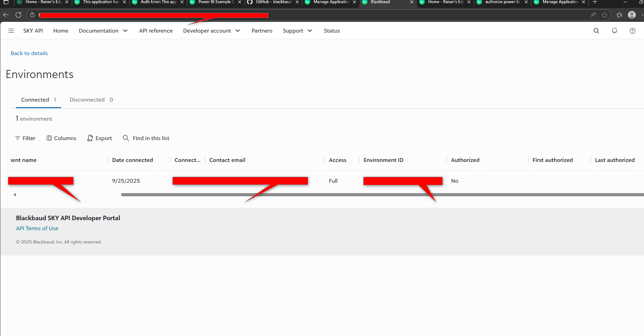Expand the Developer account dropdown
The height and width of the screenshot is (336, 644).
tap(212, 31)
